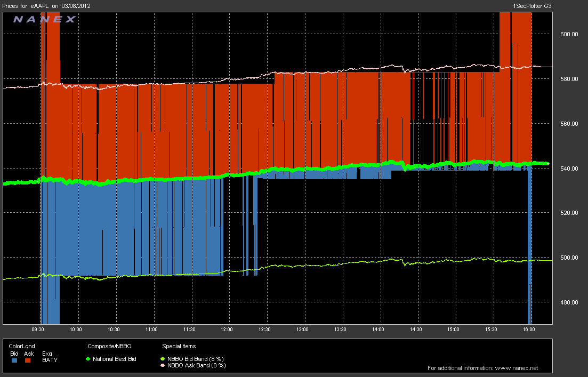
Task: Click the 580.00 price axis label
Action: pyautogui.click(x=569, y=79)
